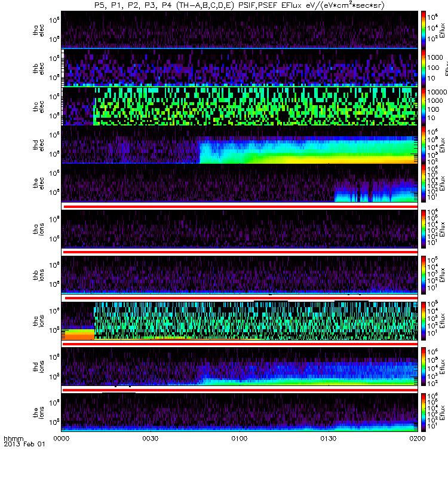
Task: Click the orange block in thc ions panel
Action: 78,335
